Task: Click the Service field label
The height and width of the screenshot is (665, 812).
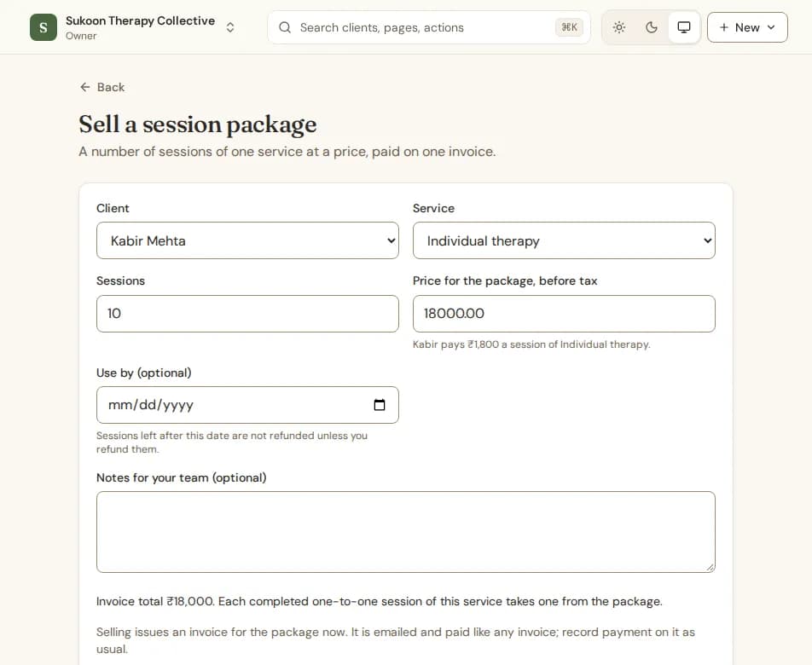Action: [x=433, y=208]
